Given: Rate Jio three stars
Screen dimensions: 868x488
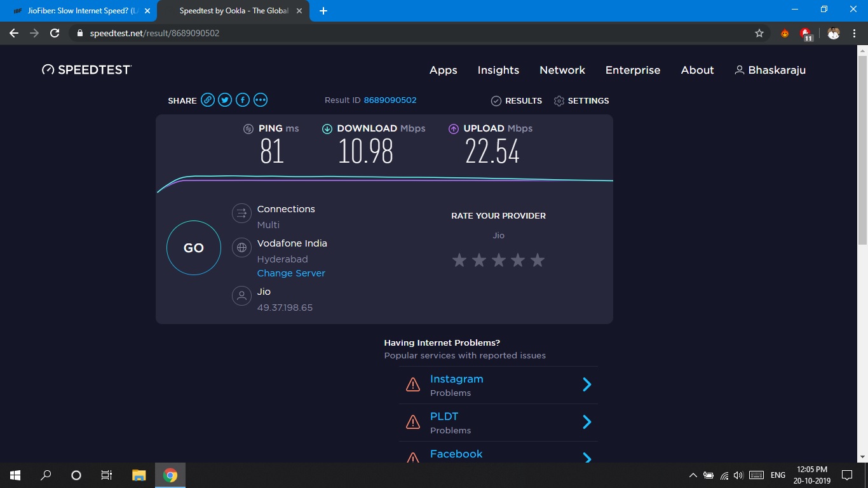Looking at the screenshot, I should (x=499, y=260).
